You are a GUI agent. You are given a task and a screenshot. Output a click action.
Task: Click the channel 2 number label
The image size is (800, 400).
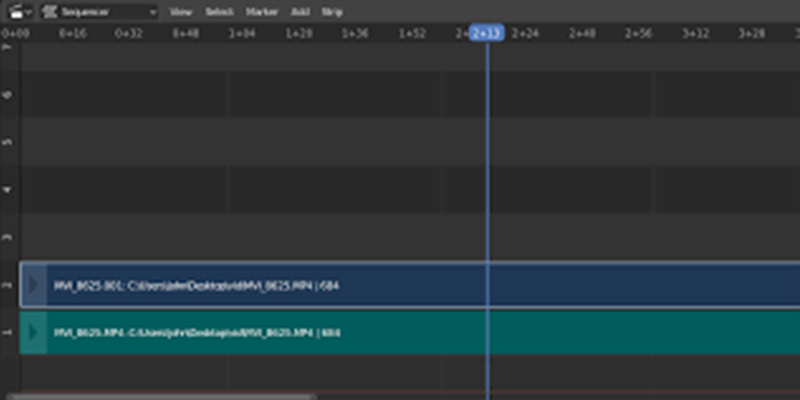click(x=7, y=285)
